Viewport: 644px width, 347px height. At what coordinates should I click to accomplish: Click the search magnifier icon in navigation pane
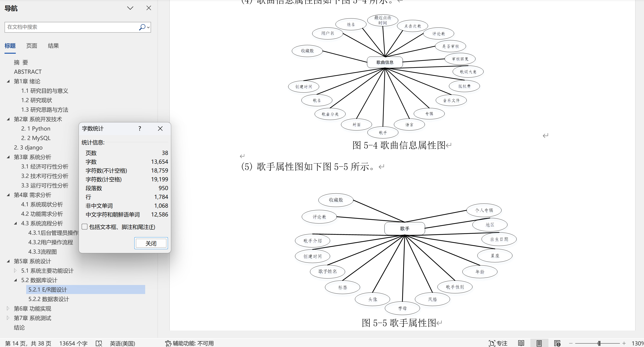pyautogui.click(x=142, y=27)
